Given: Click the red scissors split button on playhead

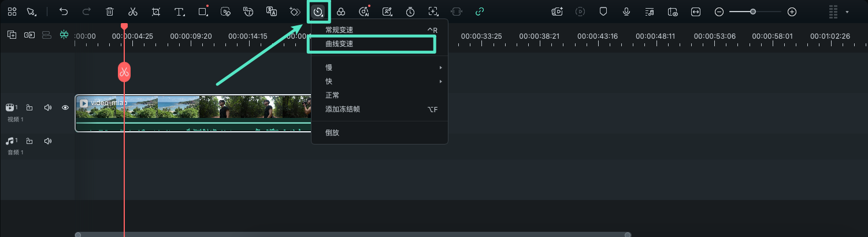Looking at the screenshot, I should (124, 72).
